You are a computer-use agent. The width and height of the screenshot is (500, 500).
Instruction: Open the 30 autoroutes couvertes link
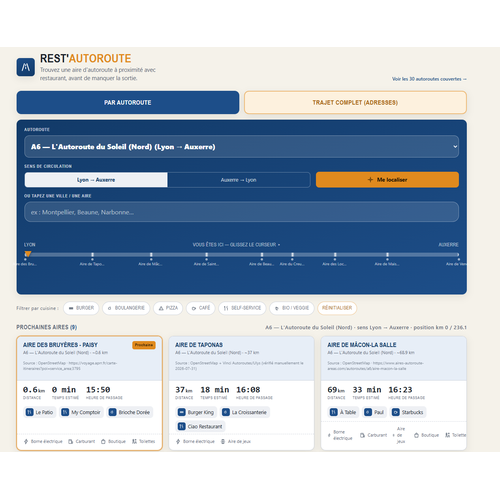pyautogui.click(x=429, y=79)
